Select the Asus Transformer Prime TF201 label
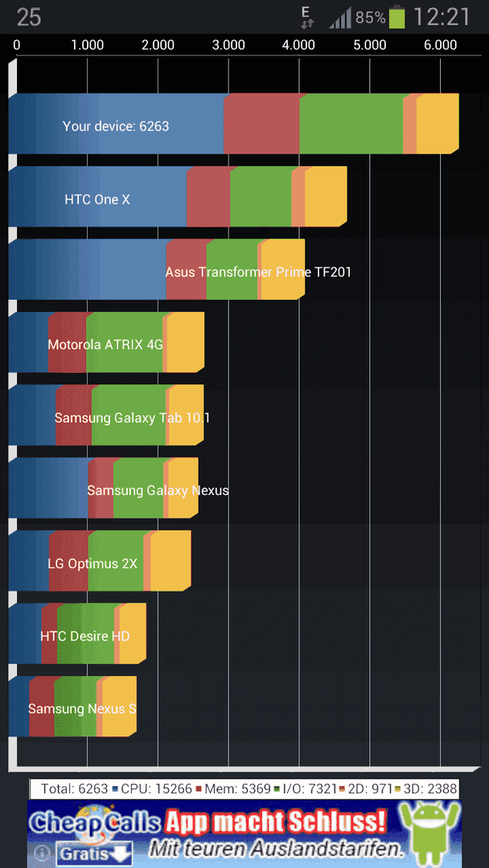 tap(258, 272)
